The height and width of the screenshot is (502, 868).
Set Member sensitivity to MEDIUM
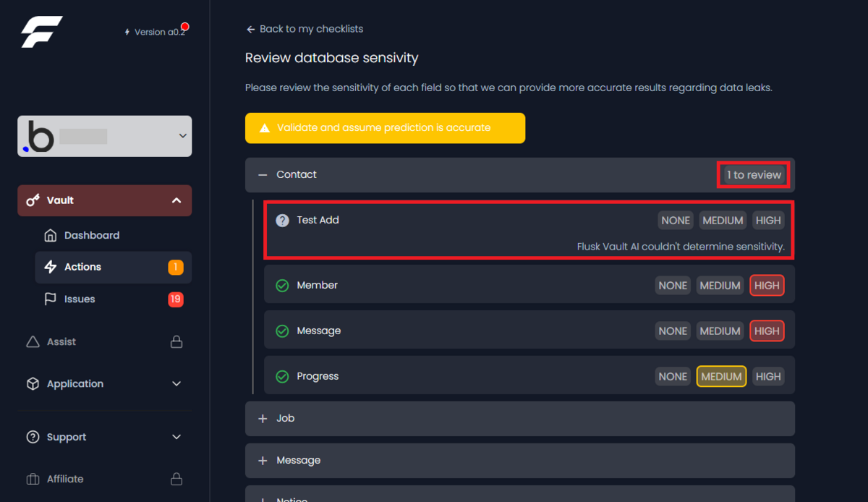(720, 286)
